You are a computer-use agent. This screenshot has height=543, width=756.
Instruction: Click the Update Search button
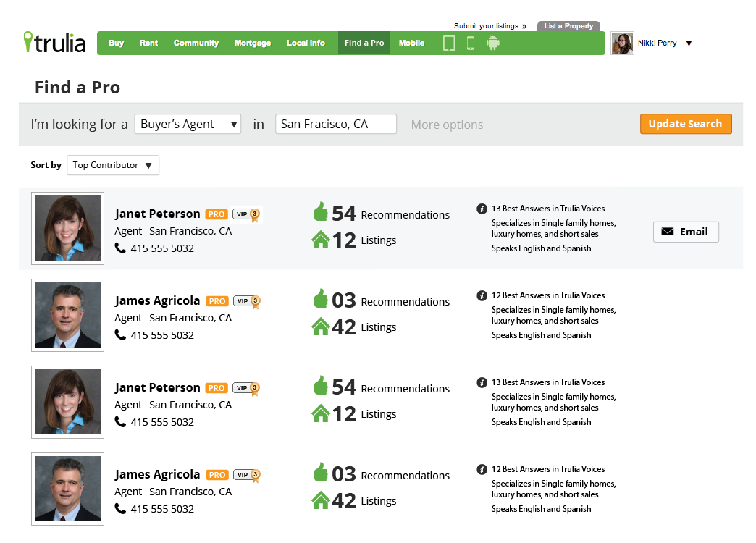click(686, 124)
